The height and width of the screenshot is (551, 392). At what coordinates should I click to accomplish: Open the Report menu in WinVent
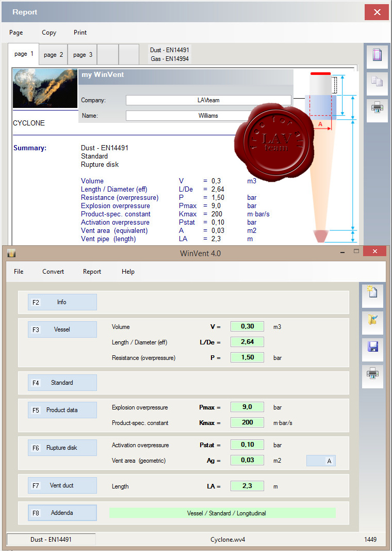[x=92, y=271]
